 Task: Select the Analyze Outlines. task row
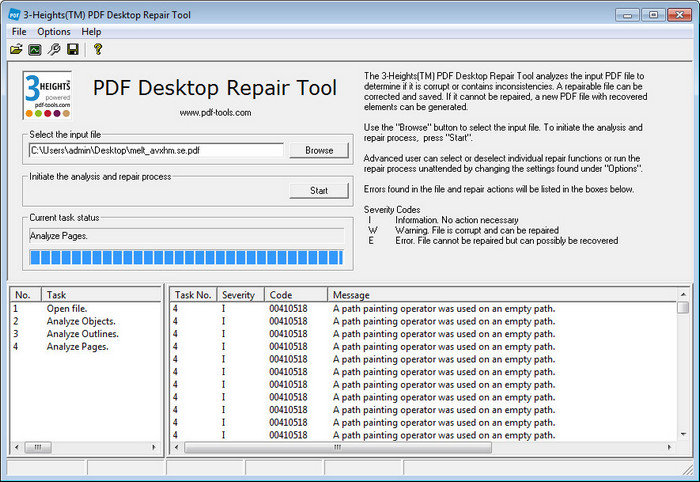pos(85,334)
